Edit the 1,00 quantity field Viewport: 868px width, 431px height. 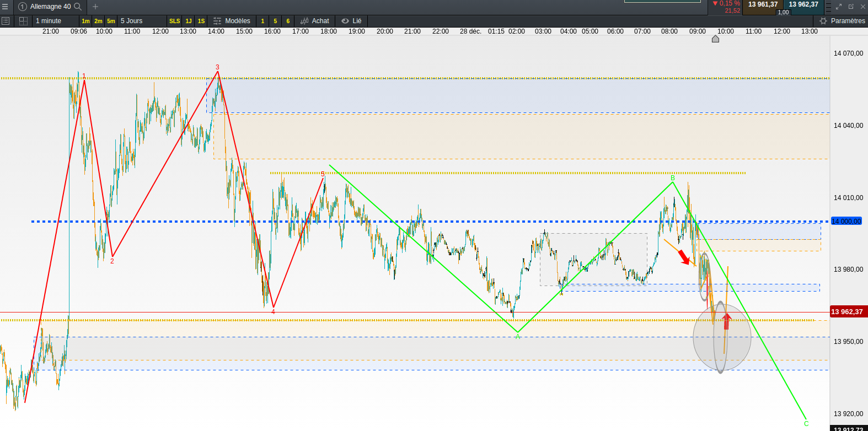[783, 12]
